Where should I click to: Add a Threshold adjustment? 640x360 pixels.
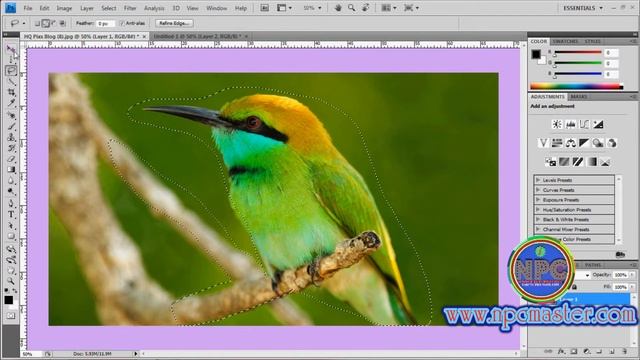coord(578,162)
